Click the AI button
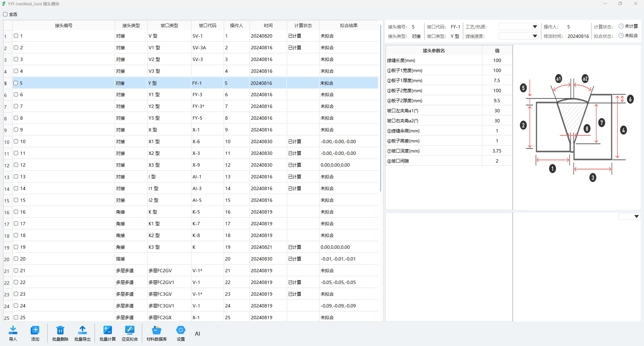 (x=197, y=334)
